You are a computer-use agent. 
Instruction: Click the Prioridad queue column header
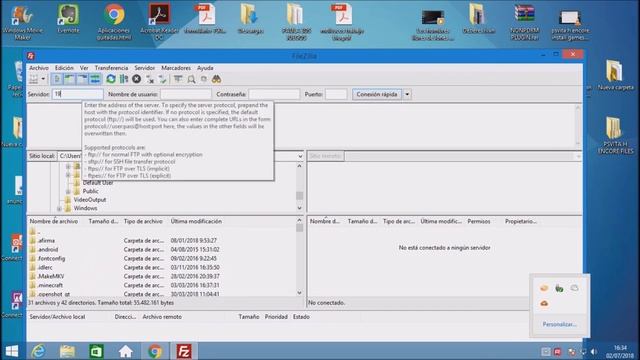(276, 317)
